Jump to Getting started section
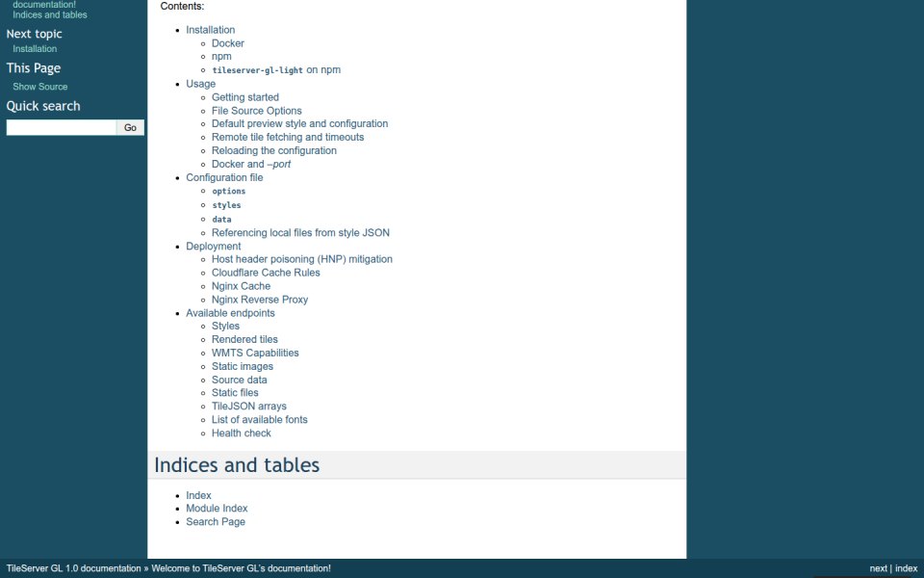Image resolution: width=924 pixels, height=578 pixels. pyautogui.click(x=245, y=97)
